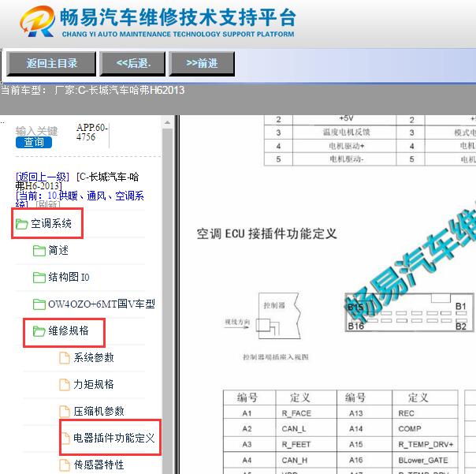Select table cell R_FACE
476x474 pixels.
[x=306, y=413]
